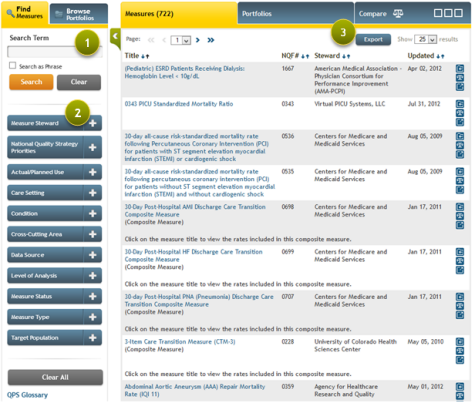Click the Export button
The height and width of the screenshot is (402, 472).
[x=373, y=39]
